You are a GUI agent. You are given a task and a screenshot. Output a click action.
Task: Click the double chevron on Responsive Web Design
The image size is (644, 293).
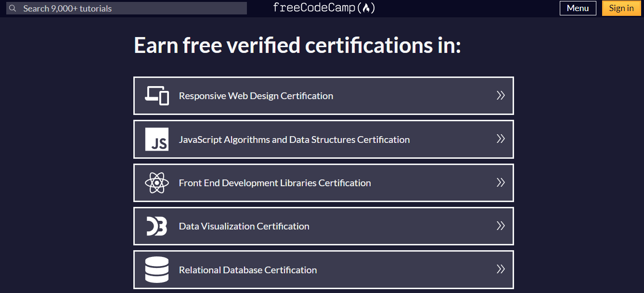pyautogui.click(x=501, y=95)
